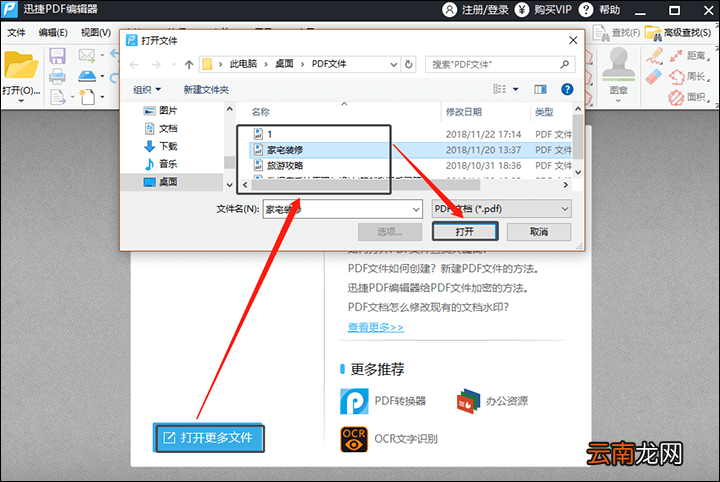
Task: Select 下载 in navigation pane
Action: pyautogui.click(x=160, y=146)
